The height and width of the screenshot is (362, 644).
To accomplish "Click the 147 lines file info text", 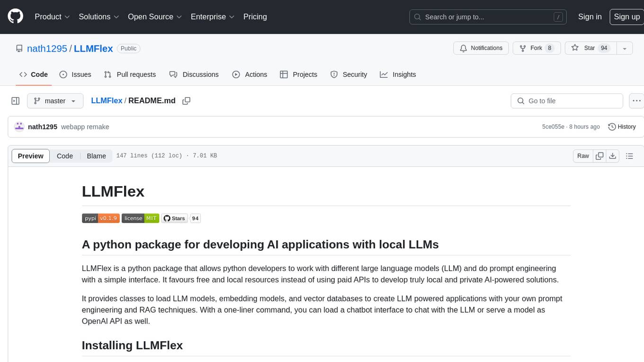I will [x=167, y=156].
